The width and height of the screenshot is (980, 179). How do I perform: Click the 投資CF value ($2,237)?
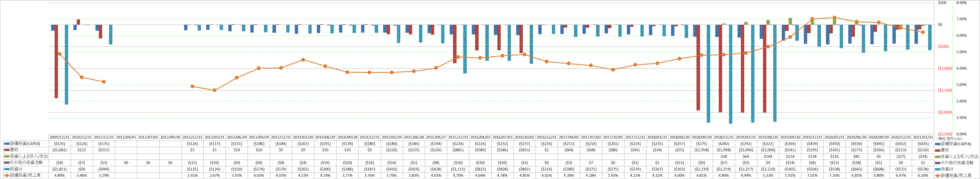[746, 169]
